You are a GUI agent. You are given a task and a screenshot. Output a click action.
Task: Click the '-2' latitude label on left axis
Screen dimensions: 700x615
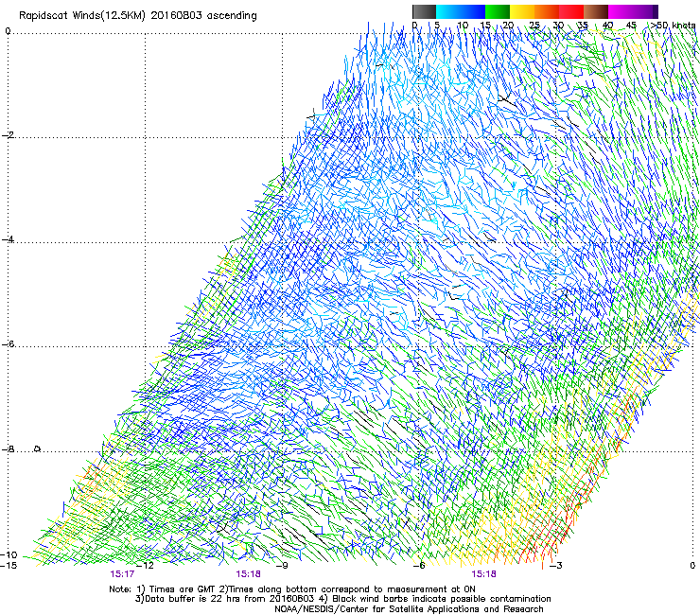coord(8,135)
